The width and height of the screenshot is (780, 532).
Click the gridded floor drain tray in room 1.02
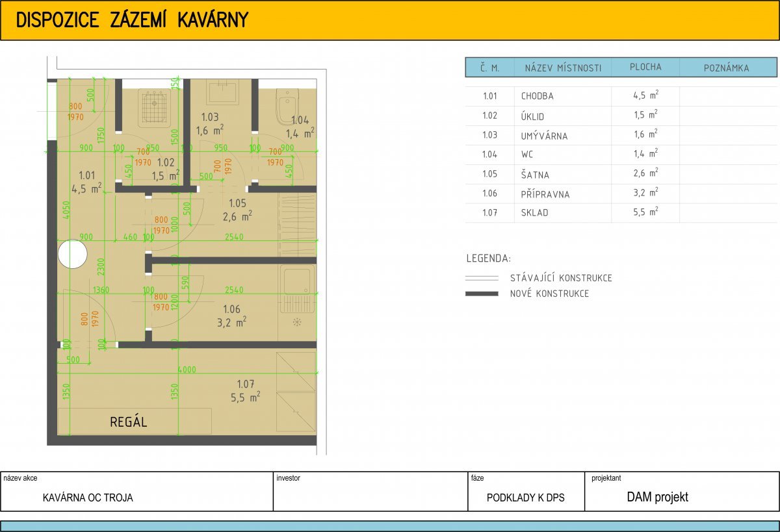tap(155, 108)
